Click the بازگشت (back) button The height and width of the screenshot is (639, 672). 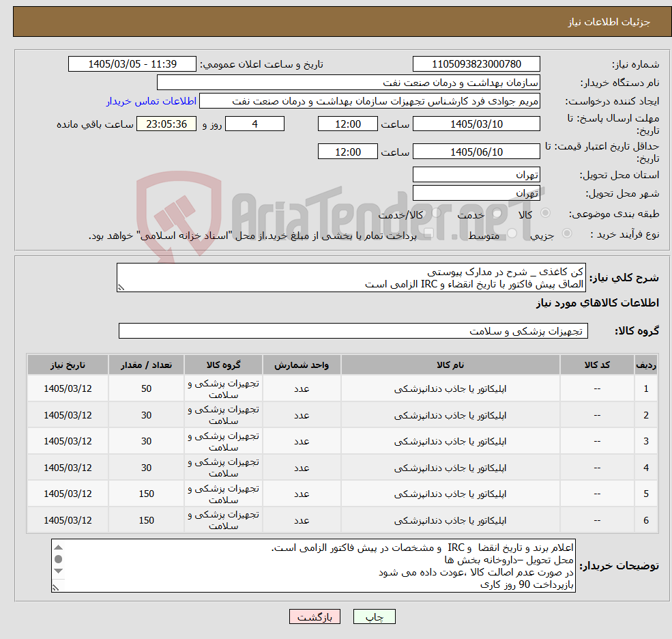click(315, 616)
